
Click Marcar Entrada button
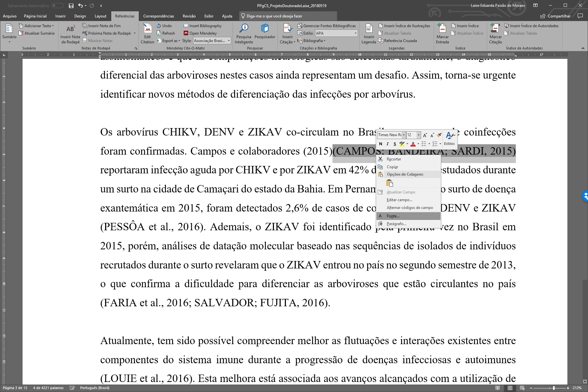click(442, 34)
